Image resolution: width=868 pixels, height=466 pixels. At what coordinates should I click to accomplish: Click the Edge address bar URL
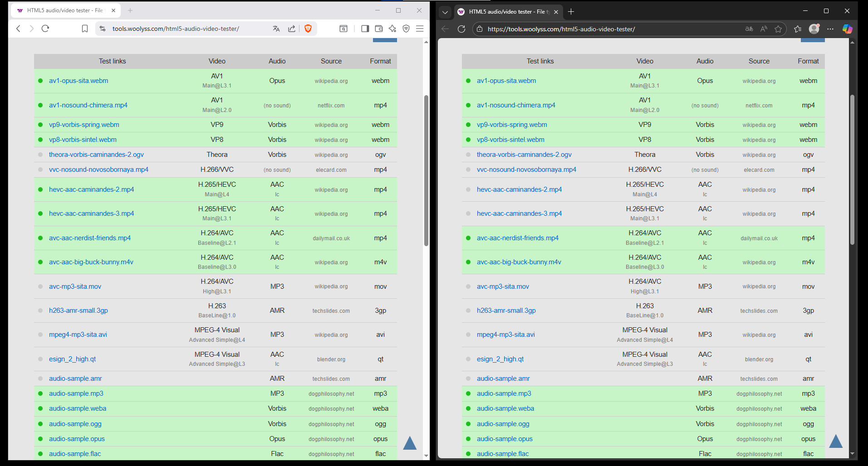561,29
